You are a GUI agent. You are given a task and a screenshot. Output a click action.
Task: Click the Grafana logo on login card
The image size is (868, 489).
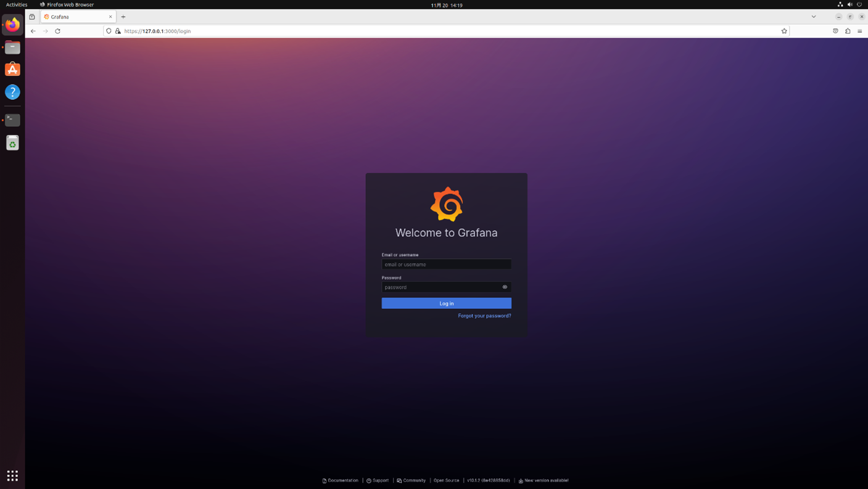(447, 204)
